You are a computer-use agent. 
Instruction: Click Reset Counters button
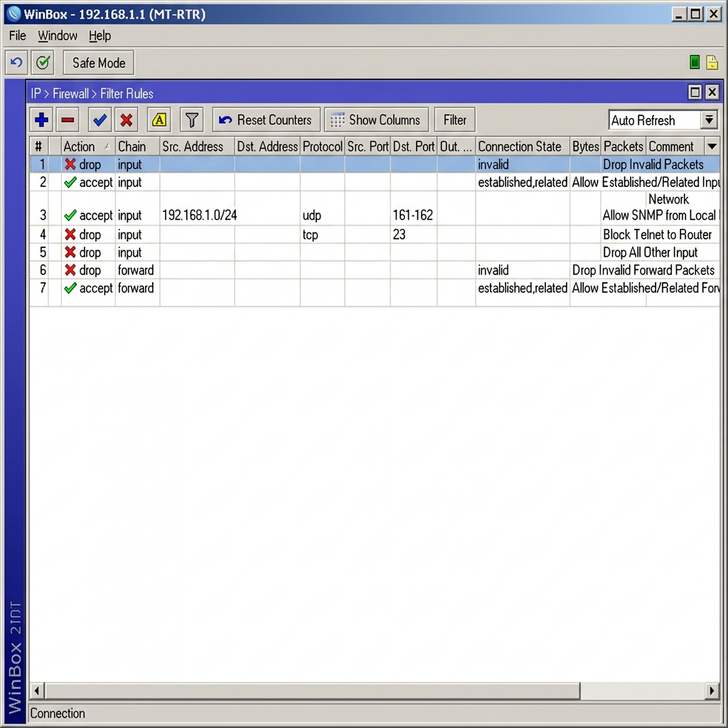coord(267,119)
